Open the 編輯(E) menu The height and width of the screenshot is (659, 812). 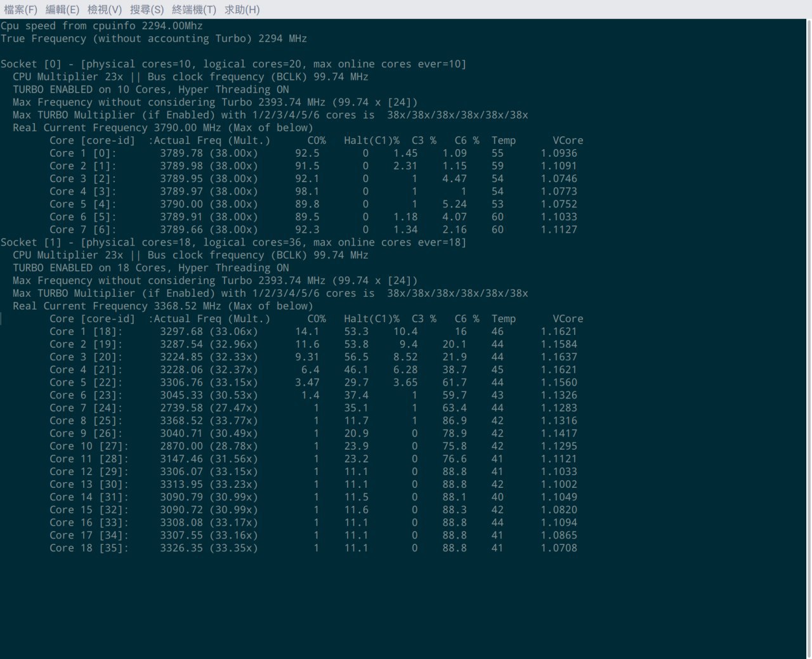(x=62, y=10)
